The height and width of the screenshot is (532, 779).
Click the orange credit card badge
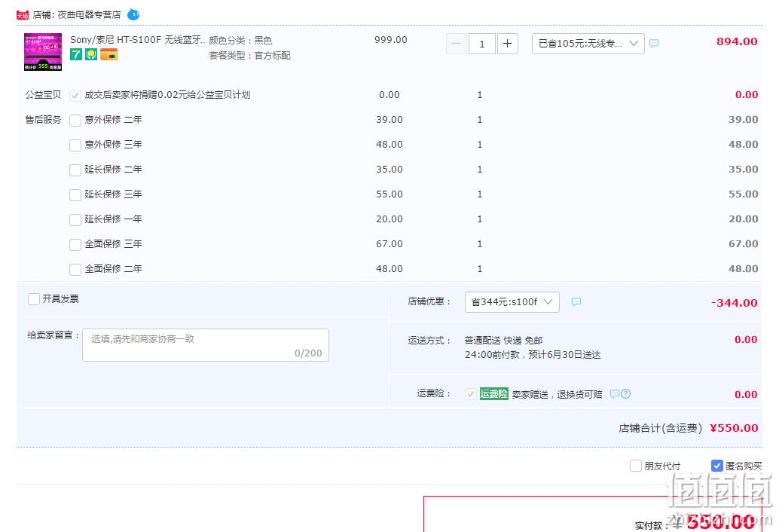coord(108,55)
